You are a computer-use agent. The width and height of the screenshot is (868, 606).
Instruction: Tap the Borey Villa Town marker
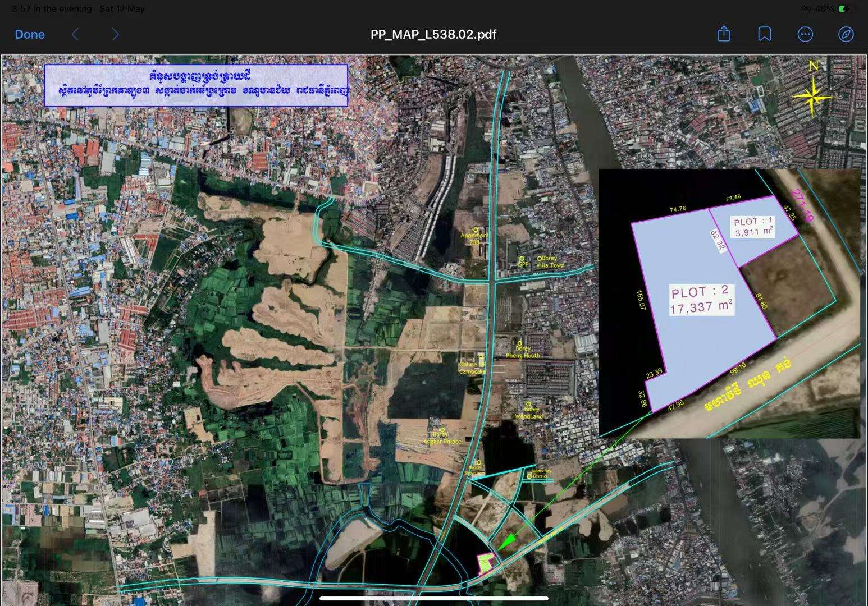click(540, 259)
